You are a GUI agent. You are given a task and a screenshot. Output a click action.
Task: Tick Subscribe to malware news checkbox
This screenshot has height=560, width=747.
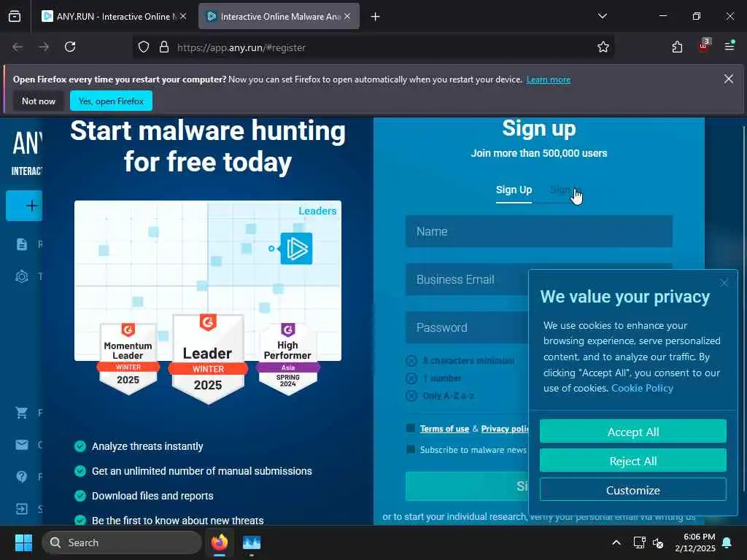[x=411, y=449]
